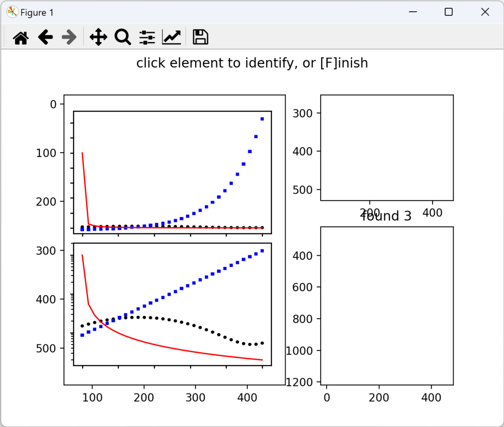Go back to the previous view
The width and height of the screenshot is (504, 427).
pos(45,37)
